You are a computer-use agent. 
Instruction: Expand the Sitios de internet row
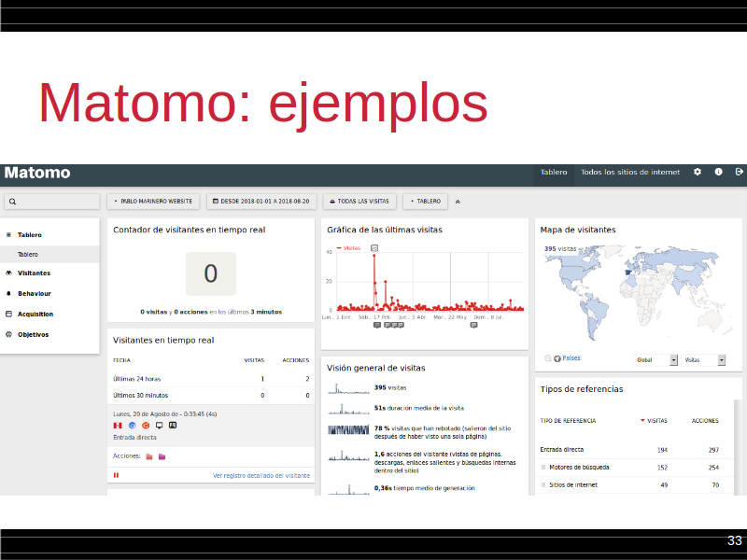point(543,485)
